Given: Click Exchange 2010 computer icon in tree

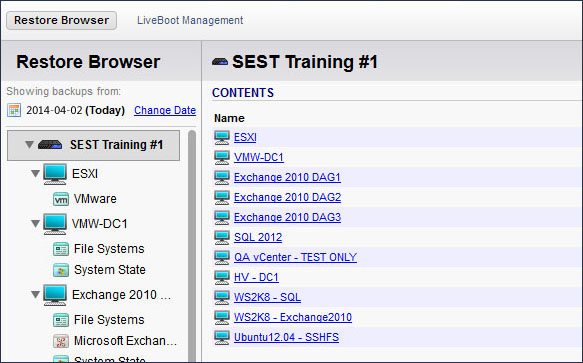Looking at the screenshot, I should (55, 295).
